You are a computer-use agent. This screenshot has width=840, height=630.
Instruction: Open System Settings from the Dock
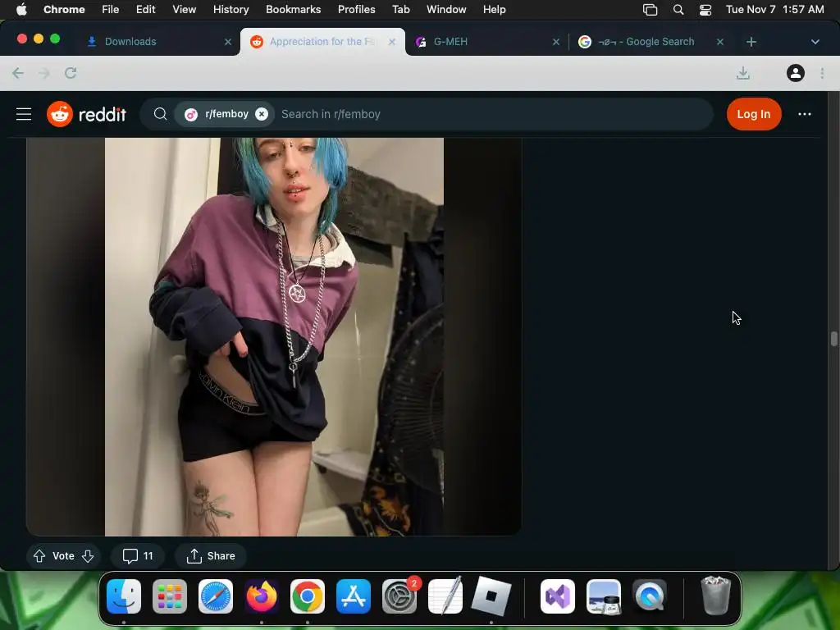pos(399,596)
